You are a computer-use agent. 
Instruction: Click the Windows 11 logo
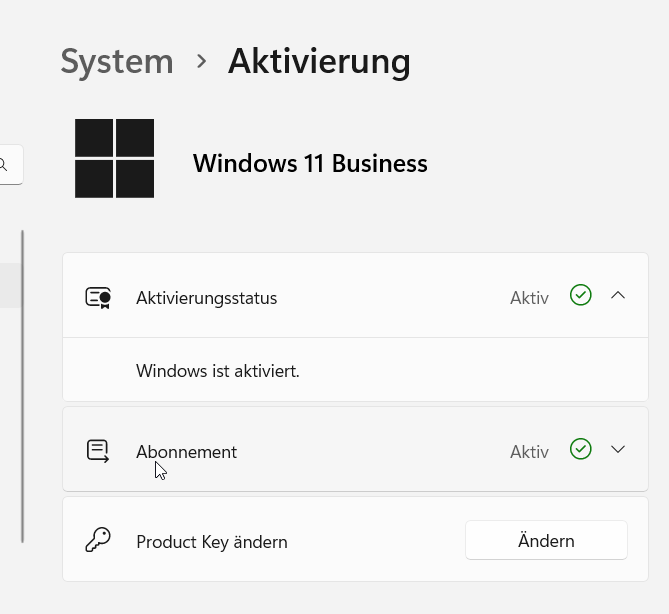pos(114,158)
